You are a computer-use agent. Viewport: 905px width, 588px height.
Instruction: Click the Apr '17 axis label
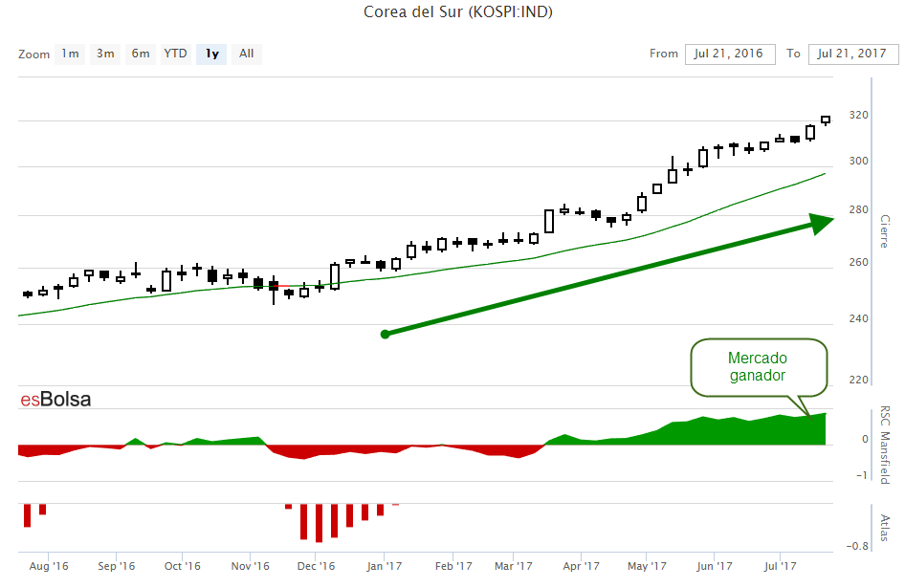click(x=582, y=566)
